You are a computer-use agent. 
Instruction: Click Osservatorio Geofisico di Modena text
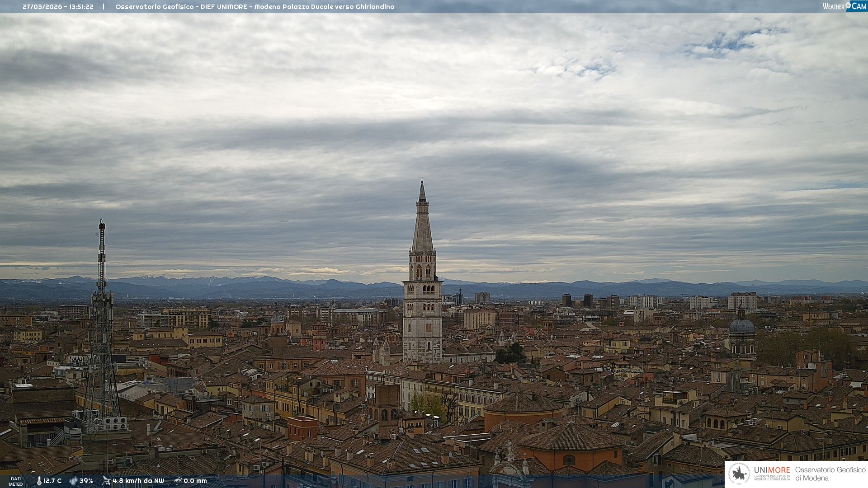[830, 474]
